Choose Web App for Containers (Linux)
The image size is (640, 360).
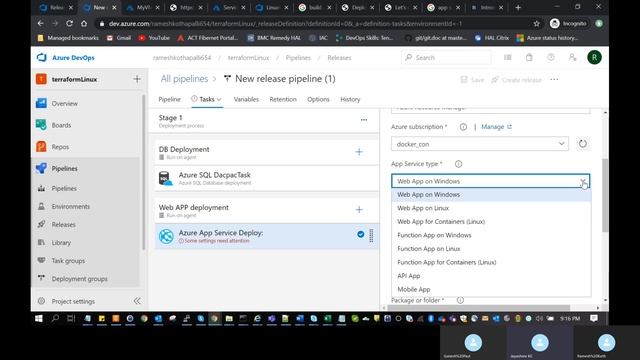click(491, 222)
